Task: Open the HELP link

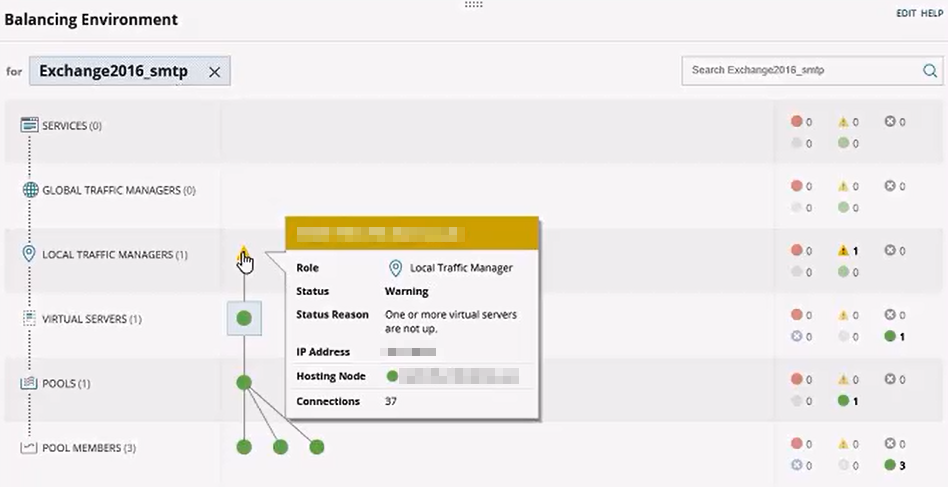Action: (931, 13)
